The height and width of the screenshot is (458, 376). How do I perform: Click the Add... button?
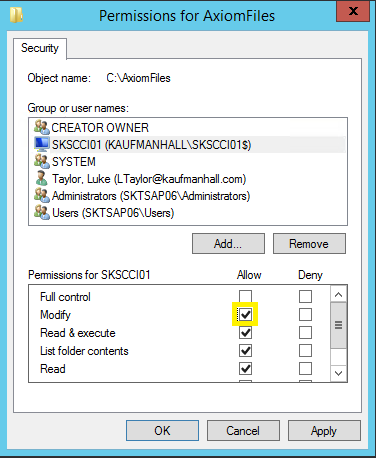point(228,244)
